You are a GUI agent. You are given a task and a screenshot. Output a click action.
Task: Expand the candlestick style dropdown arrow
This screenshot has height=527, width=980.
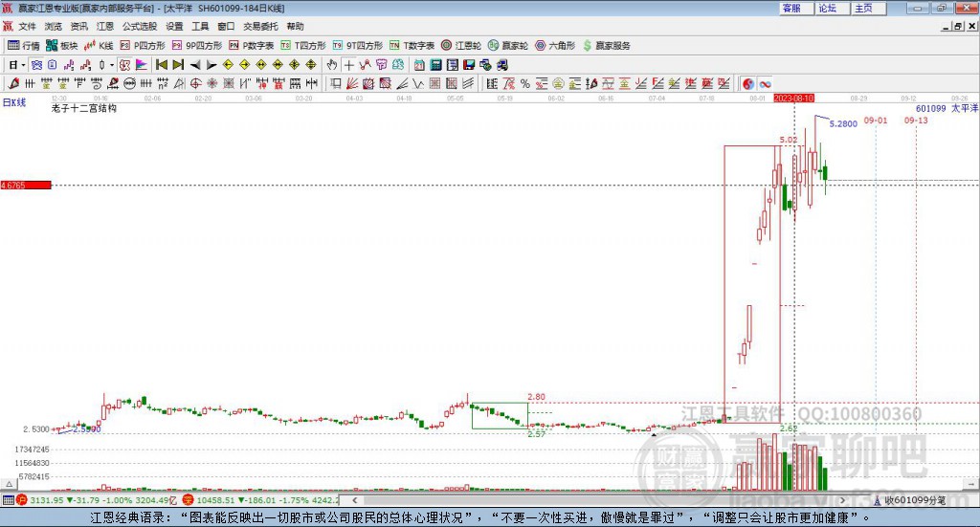coord(112,65)
